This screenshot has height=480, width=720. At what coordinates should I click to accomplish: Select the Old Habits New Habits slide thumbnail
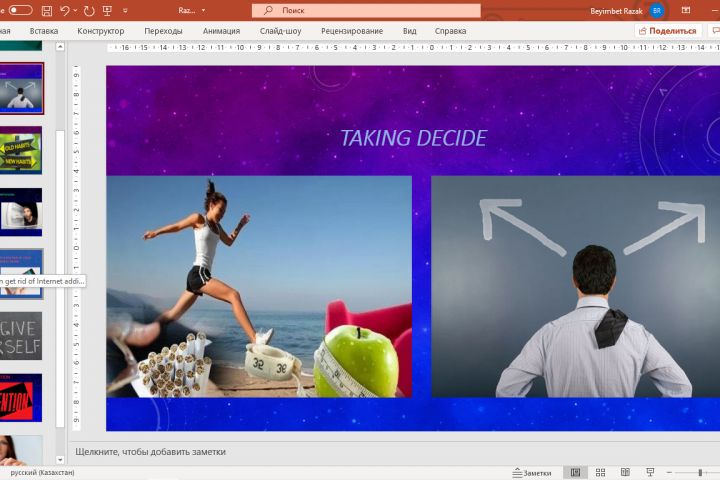[21, 151]
